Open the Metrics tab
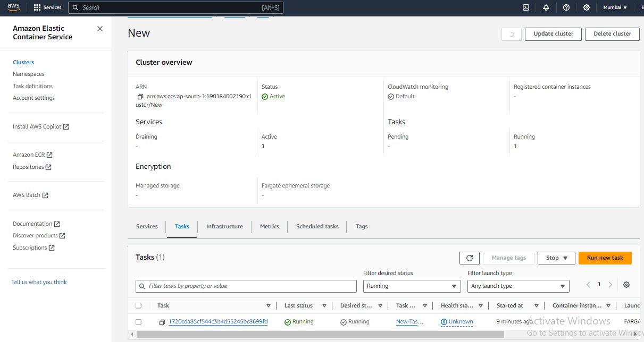Screen dimensions: 644x342 pos(269,226)
